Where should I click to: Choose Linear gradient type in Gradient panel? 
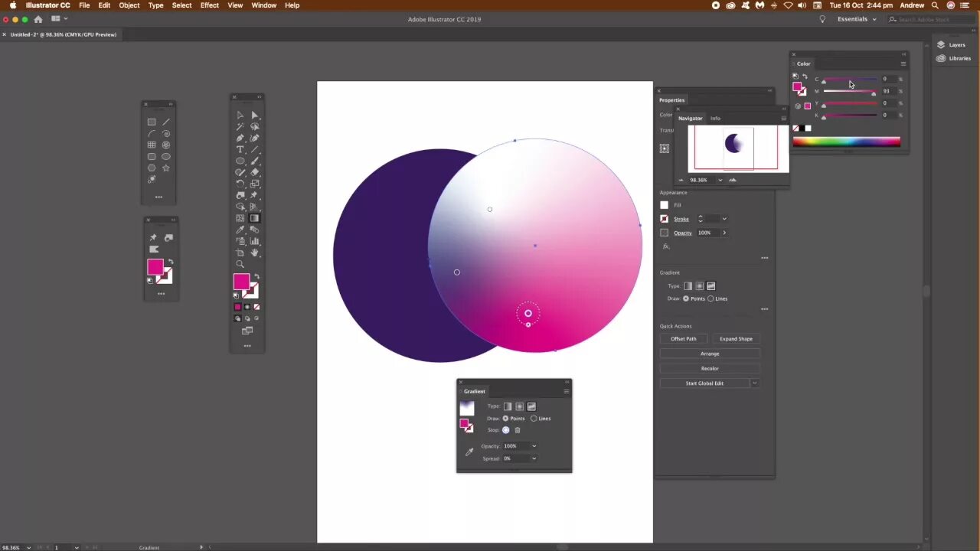(x=507, y=406)
